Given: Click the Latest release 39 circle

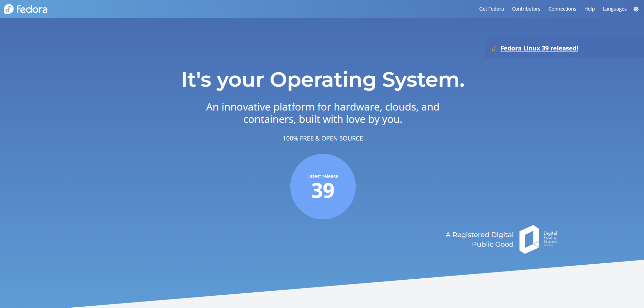Looking at the screenshot, I should tap(323, 187).
